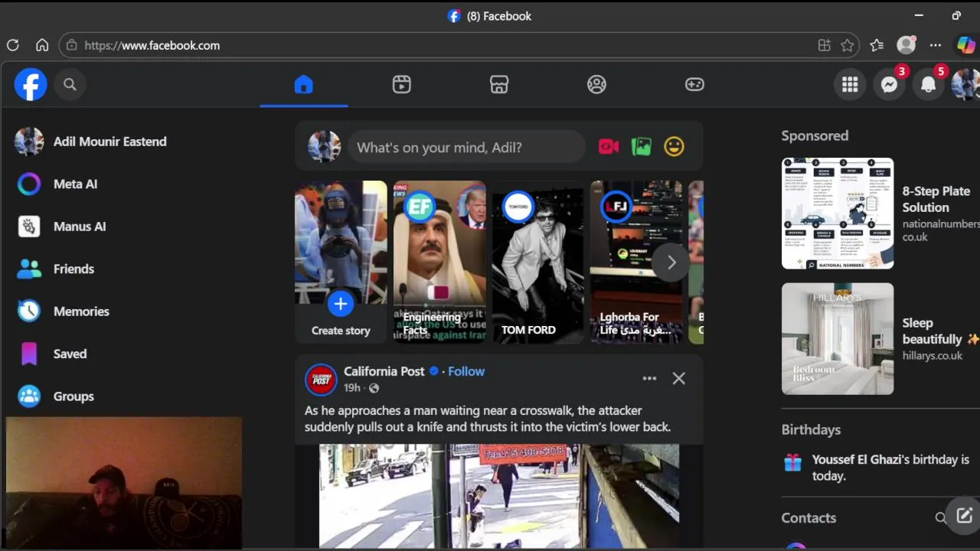View site information lock icon
This screenshot has width=980, height=551.
click(x=71, y=45)
